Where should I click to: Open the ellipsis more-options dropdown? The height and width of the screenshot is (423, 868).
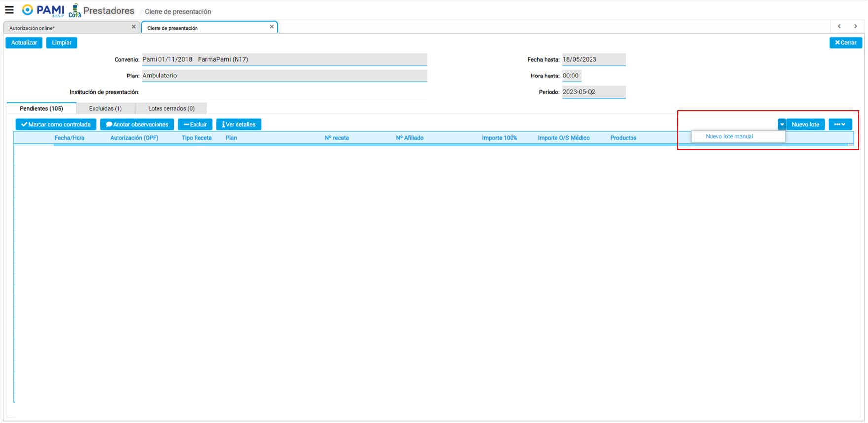840,125
